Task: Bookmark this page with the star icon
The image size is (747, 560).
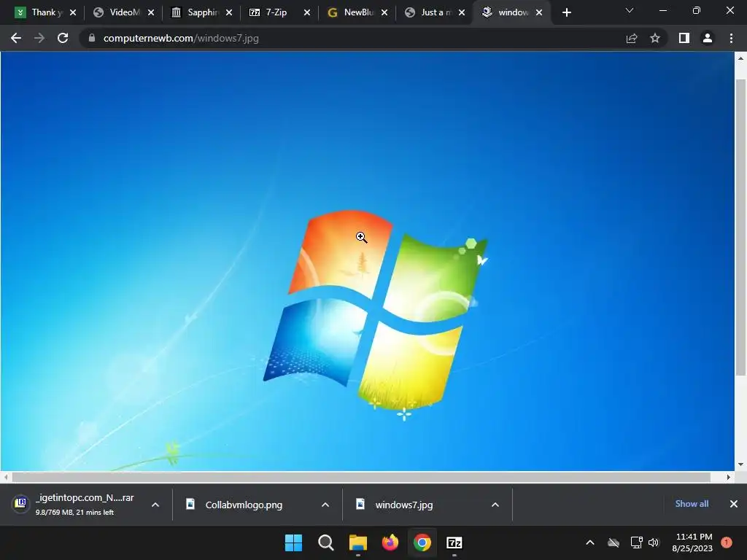Action: click(655, 38)
